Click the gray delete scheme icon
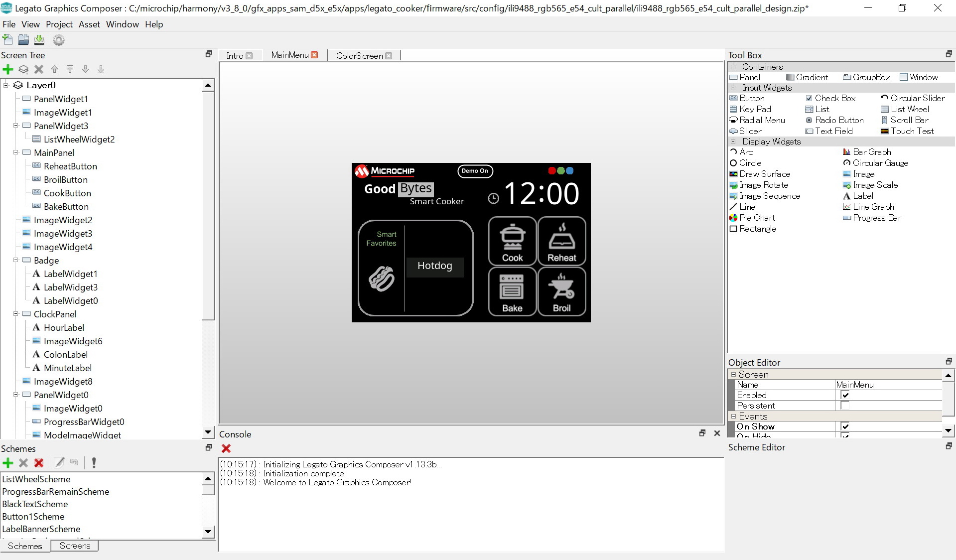The width and height of the screenshot is (956, 560). [x=23, y=463]
